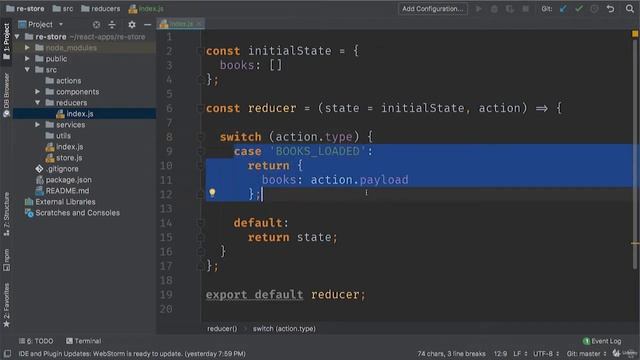Click the Git update project arrow icon
Viewport: 640px width, 360px height.
pyautogui.click(x=563, y=9)
